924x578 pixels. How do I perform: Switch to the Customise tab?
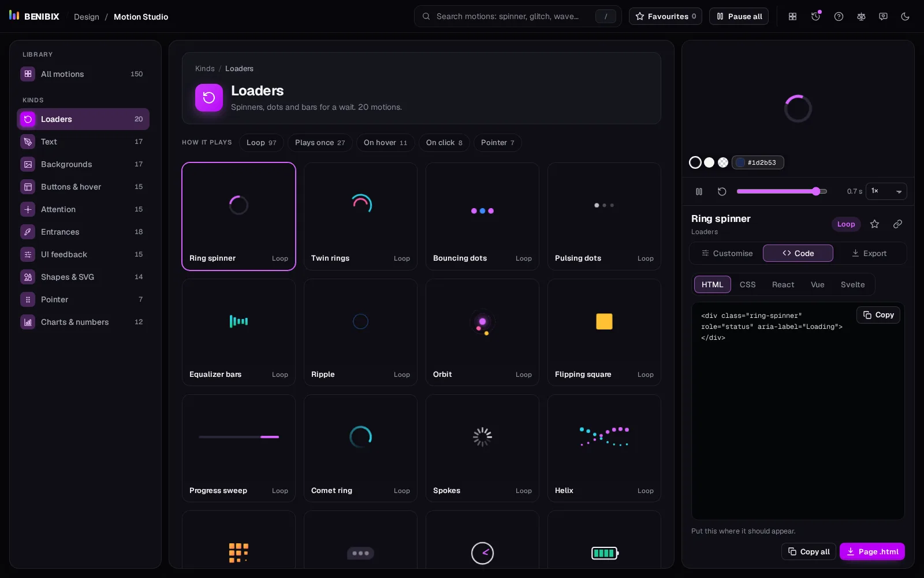[727, 253]
